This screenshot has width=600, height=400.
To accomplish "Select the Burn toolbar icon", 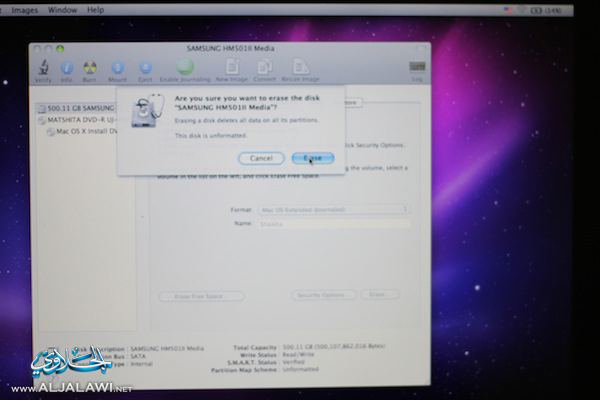I will pyautogui.click(x=90, y=68).
